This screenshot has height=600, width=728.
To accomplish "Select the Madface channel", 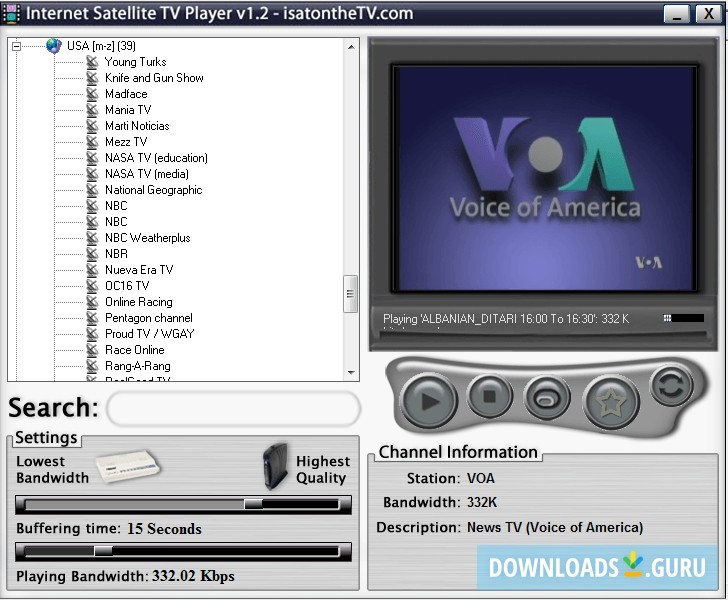I will 126,94.
